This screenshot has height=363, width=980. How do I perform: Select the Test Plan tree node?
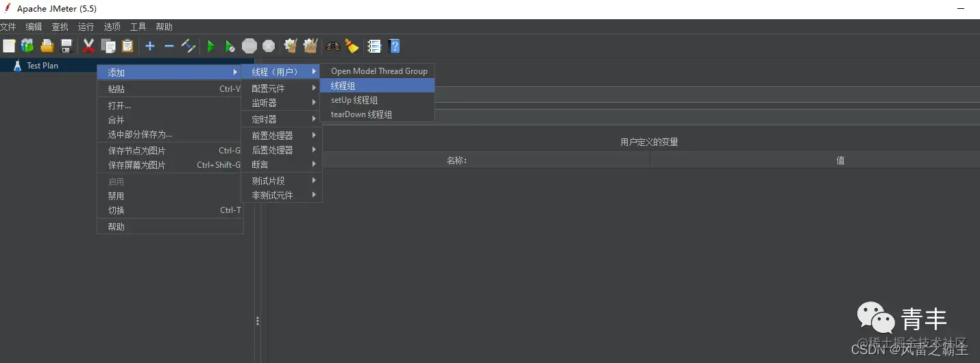pos(42,66)
